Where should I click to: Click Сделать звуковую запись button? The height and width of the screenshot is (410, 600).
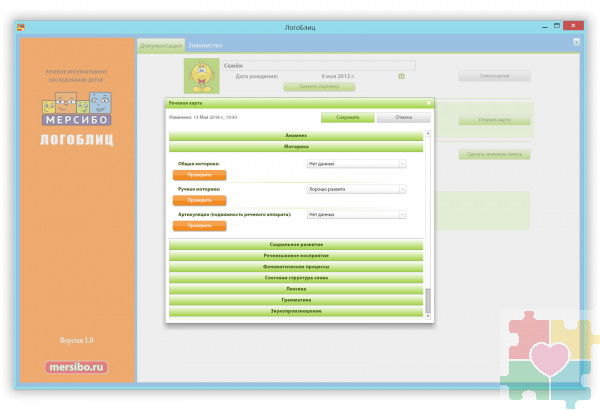[x=494, y=154]
